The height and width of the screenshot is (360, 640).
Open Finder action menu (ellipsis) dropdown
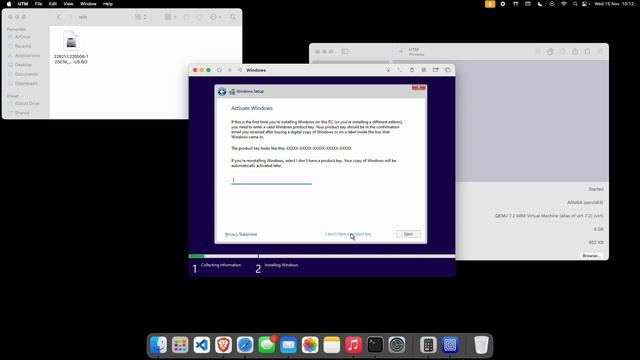[x=216, y=17]
